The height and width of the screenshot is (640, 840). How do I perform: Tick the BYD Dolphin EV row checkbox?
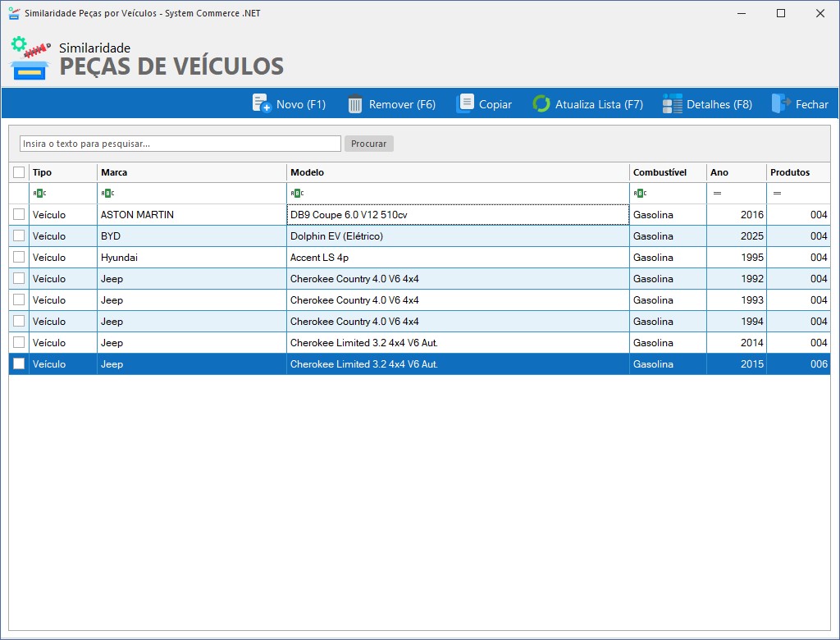tap(19, 236)
